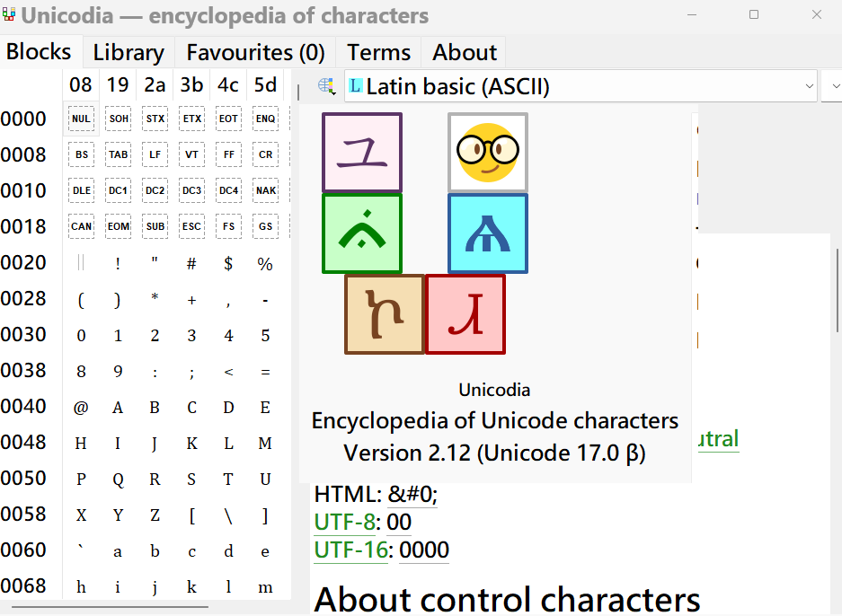Select the lowercase k character cell
Image resolution: width=842 pixels, height=616 pixels.
[191, 586]
